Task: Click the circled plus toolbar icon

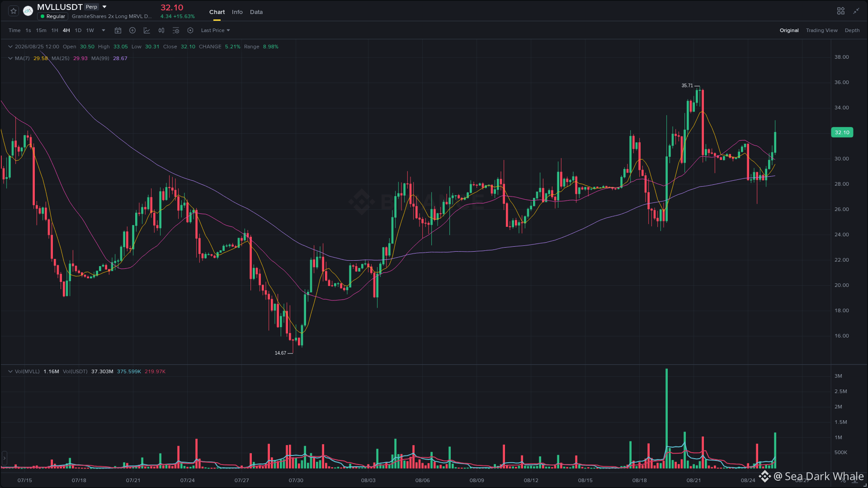Action: (x=132, y=30)
